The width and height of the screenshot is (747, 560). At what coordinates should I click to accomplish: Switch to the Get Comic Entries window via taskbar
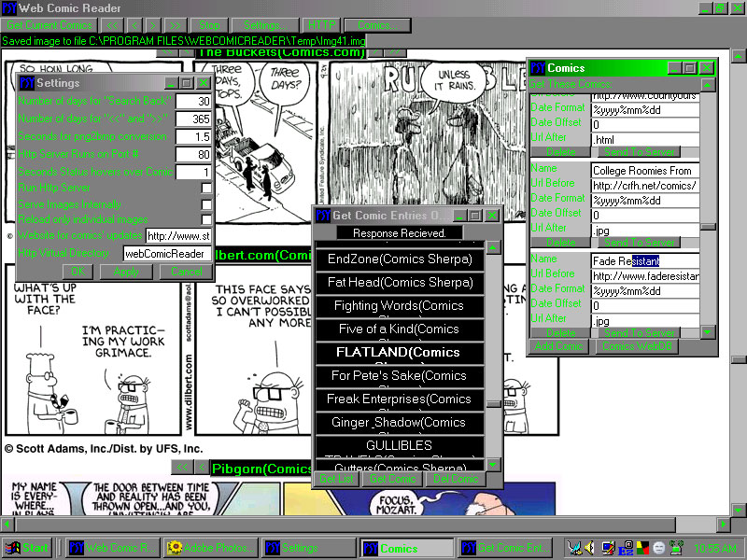(504, 548)
